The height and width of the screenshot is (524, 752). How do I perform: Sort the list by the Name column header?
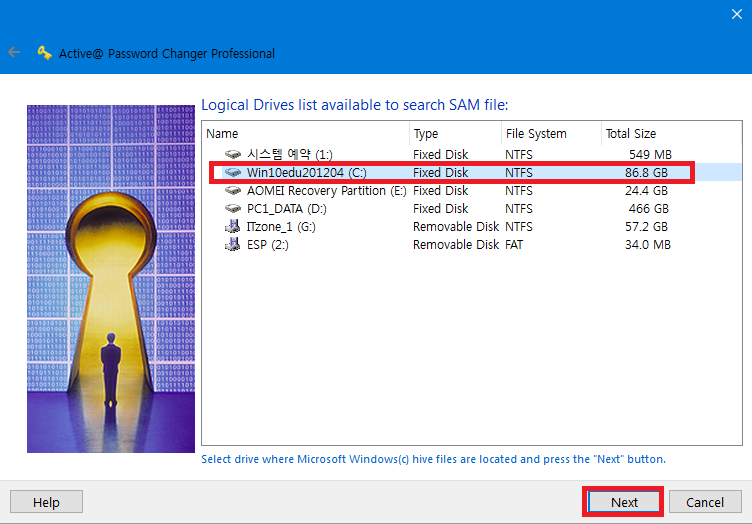pos(307,133)
